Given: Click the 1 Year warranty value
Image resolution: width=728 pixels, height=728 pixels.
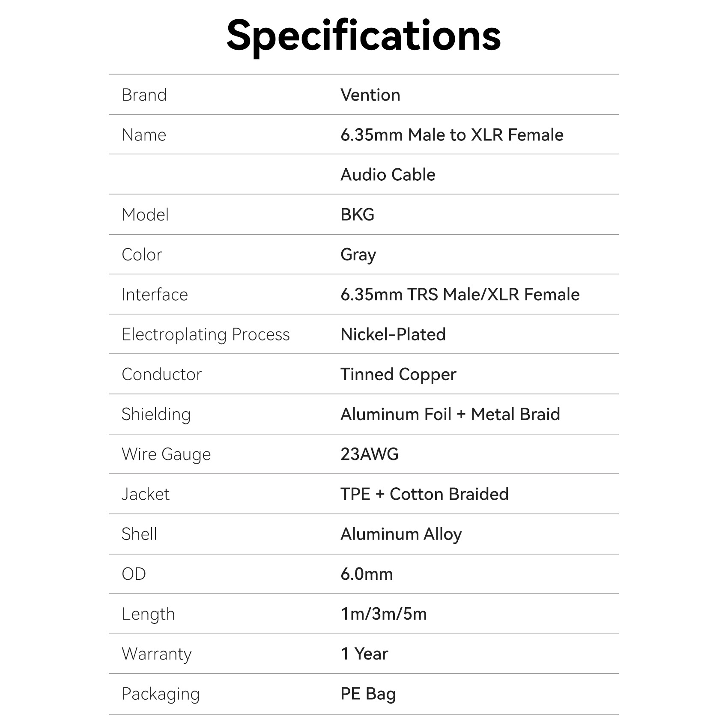Looking at the screenshot, I should click(x=364, y=654).
